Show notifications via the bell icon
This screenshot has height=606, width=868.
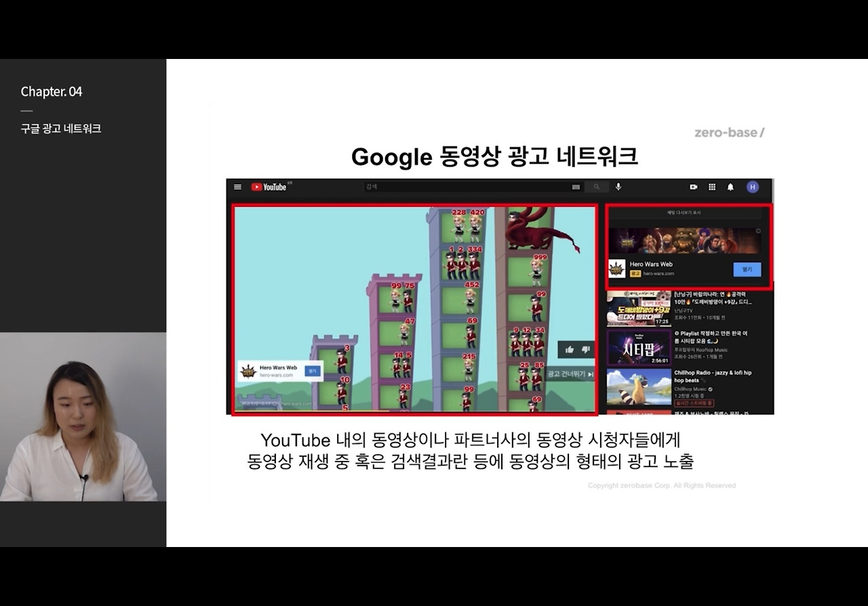[730, 187]
